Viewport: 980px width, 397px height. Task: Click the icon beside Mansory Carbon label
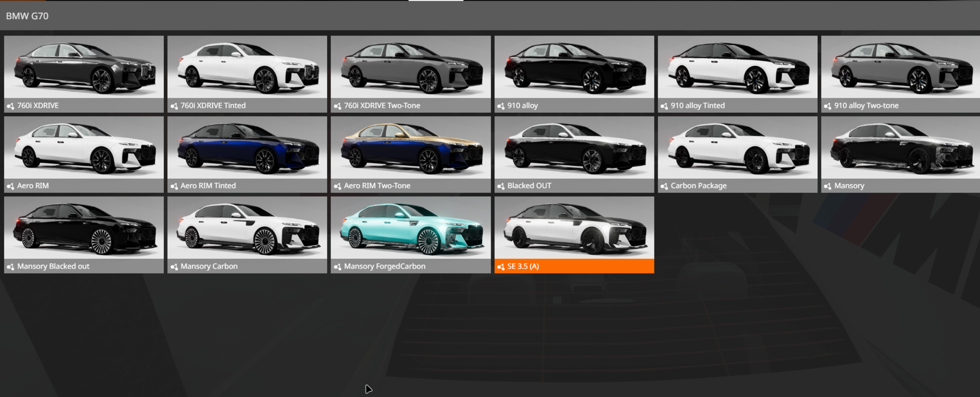[174, 267]
